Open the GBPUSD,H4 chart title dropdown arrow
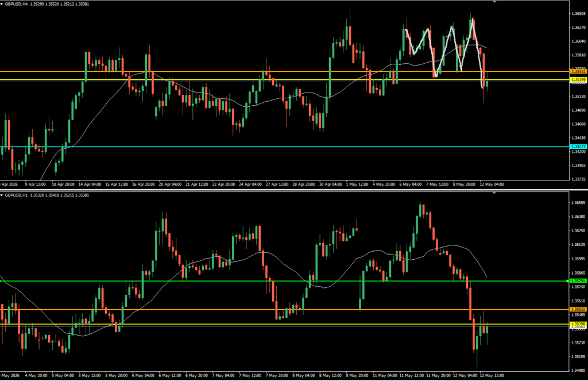This screenshot has width=588, height=381. point(2,4)
